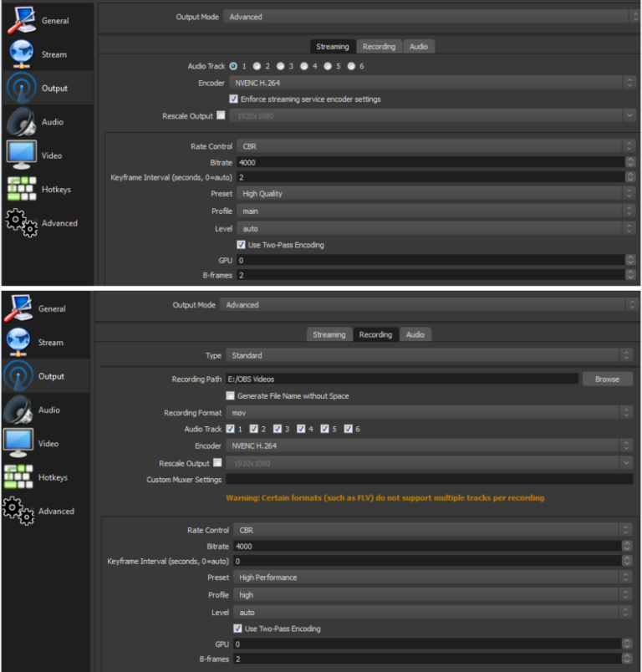Click streaming Bitrate 4000 field
642x672 pixels.
436,162
